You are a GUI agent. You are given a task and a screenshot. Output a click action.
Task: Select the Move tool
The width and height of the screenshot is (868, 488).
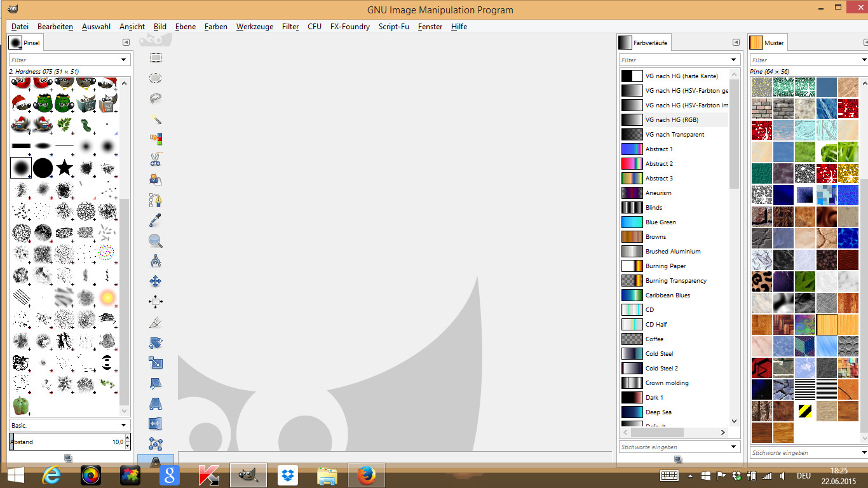[156, 281]
